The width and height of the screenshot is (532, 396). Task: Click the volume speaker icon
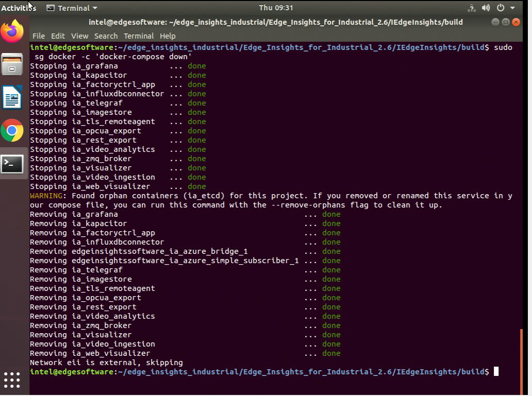coord(486,8)
